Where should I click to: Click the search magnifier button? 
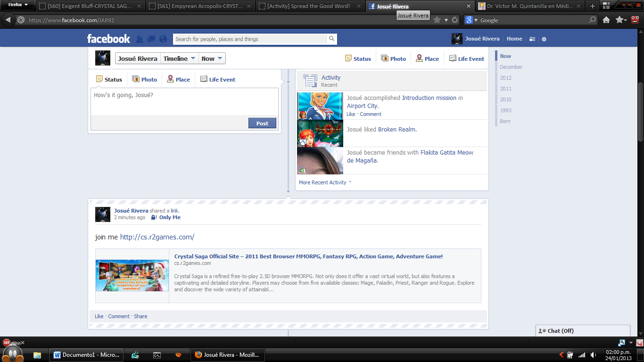[332, 39]
